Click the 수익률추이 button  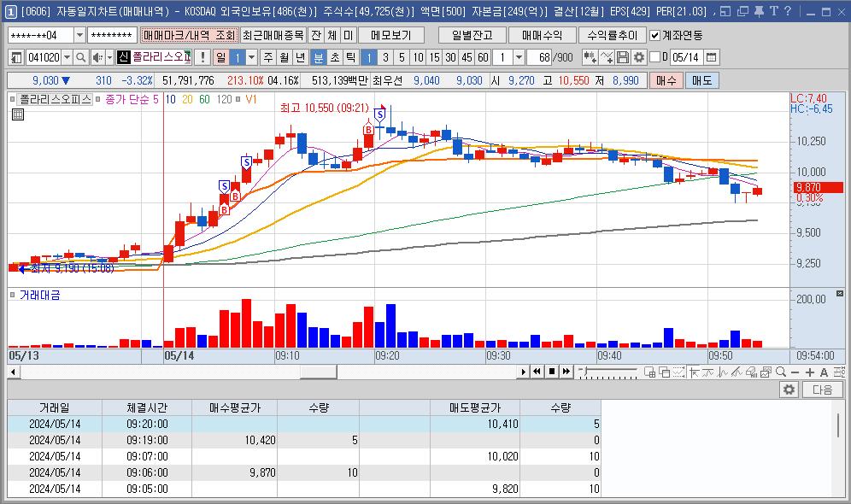(613, 35)
